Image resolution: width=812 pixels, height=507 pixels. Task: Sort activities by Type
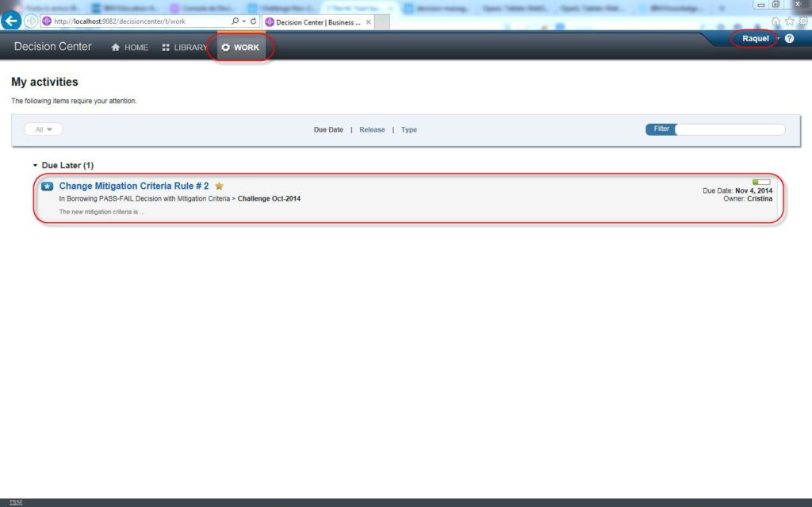[408, 129]
